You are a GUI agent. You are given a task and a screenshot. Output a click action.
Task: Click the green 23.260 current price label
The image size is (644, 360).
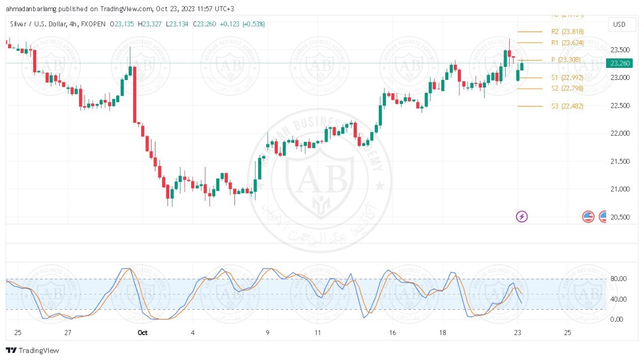(x=618, y=63)
